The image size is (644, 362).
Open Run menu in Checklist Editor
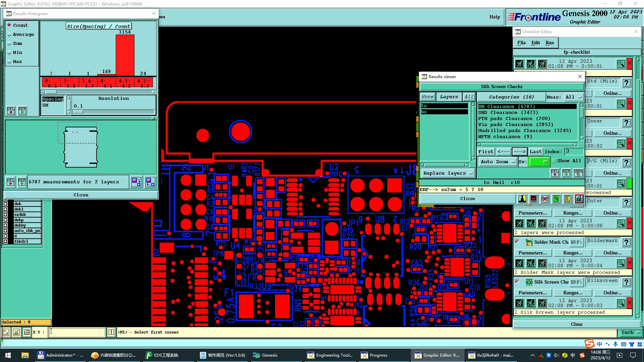click(x=550, y=43)
